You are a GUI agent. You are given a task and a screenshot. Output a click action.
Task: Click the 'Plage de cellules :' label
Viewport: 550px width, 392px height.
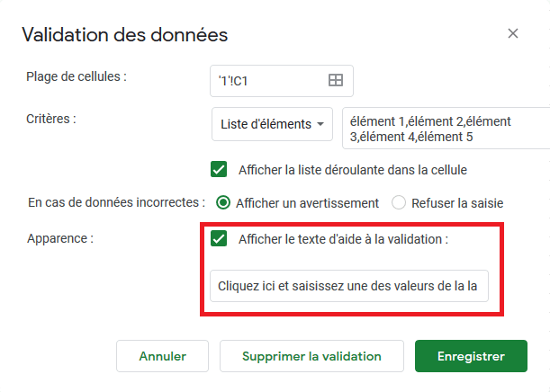[77, 76]
